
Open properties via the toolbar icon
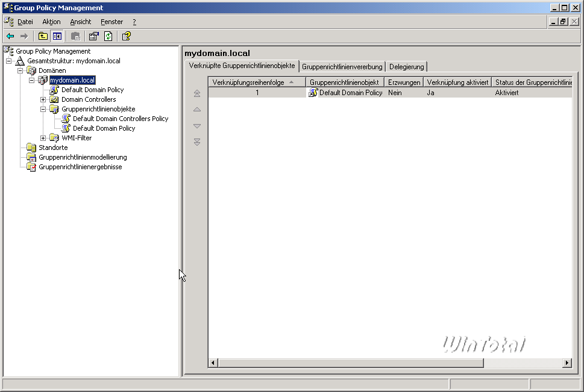click(93, 36)
